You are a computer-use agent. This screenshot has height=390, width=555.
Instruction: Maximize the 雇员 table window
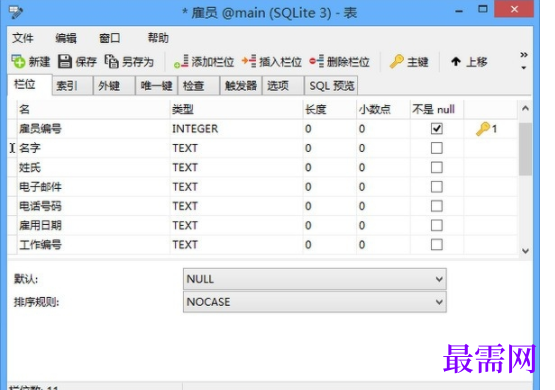pyautogui.click(x=483, y=9)
